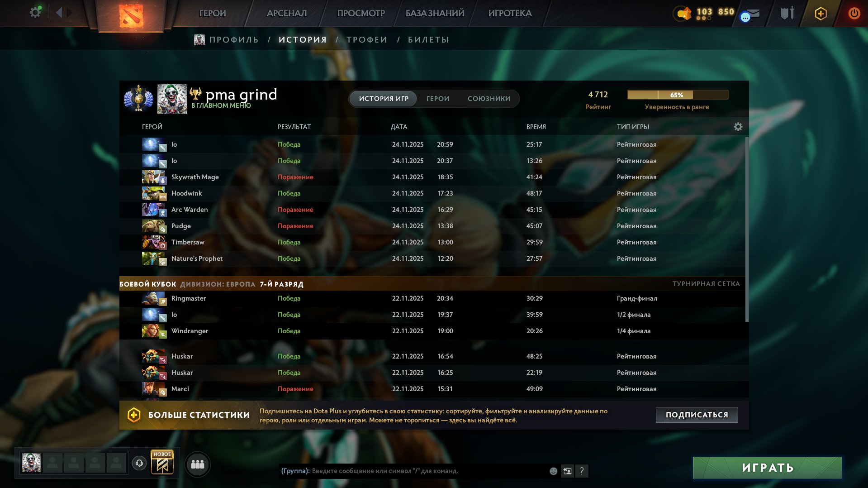
Task: Click the group chat input field
Action: pos(407,471)
